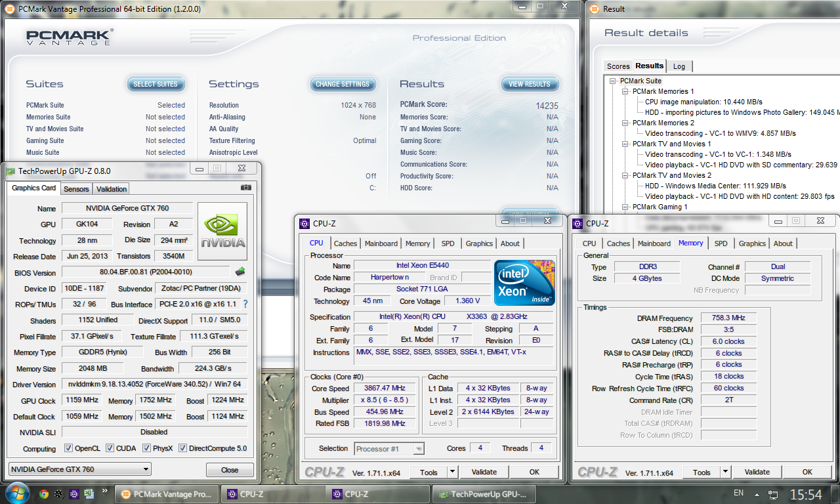Screen dimensions: 840x504
Task: Switch to the Scores tab in Result details
Action: pyautogui.click(x=618, y=66)
